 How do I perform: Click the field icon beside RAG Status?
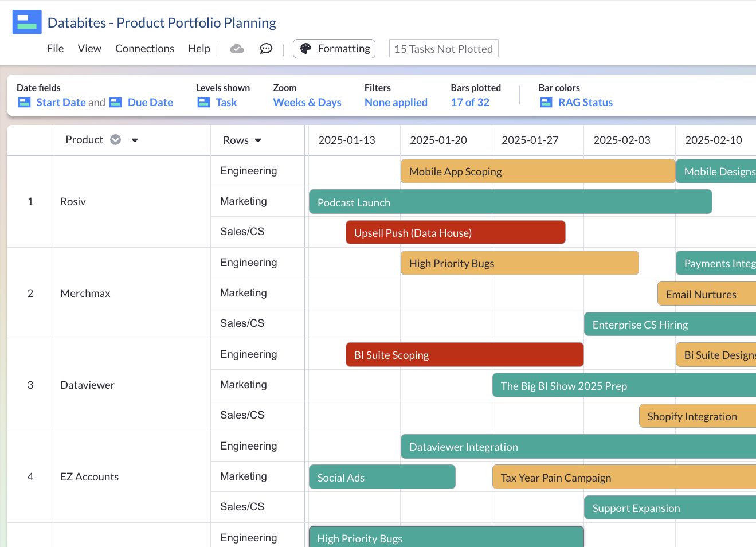coord(545,102)
